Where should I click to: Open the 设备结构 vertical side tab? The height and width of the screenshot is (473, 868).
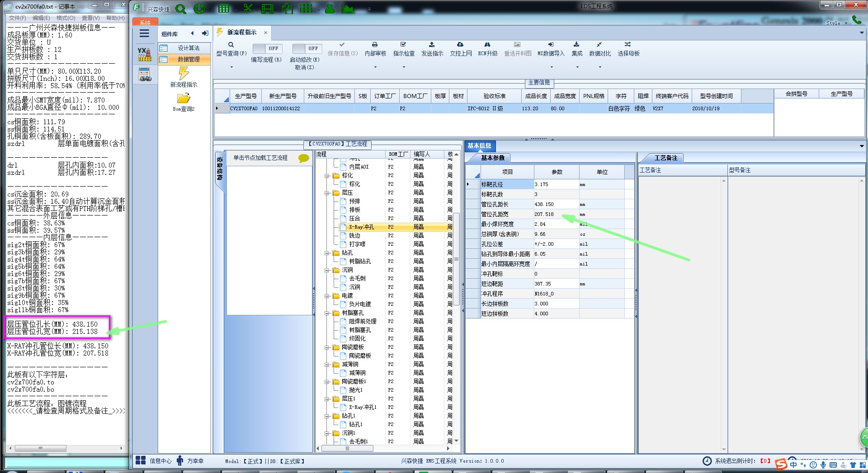pyautogui.click(x=219, y=169)
